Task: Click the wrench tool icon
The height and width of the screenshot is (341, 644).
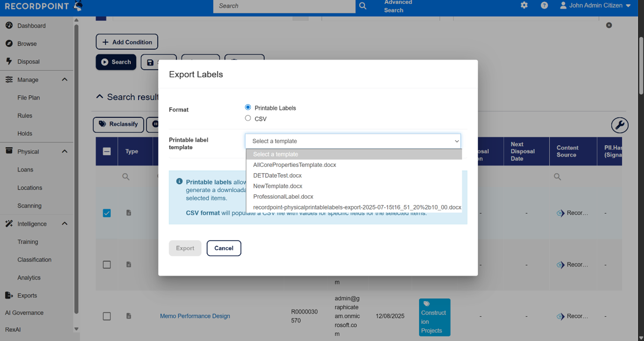Action: tap(619, 125)
